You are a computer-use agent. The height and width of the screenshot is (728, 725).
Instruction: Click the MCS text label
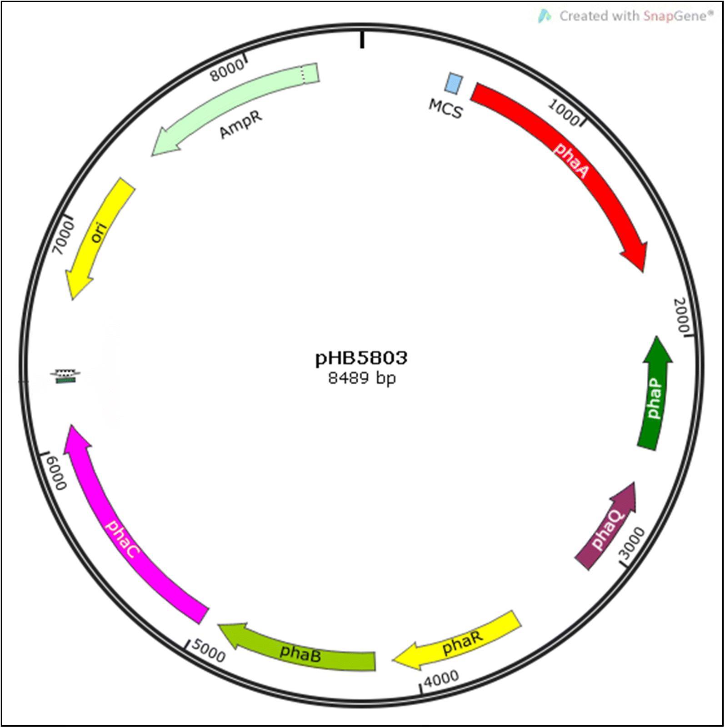(446, 109)
